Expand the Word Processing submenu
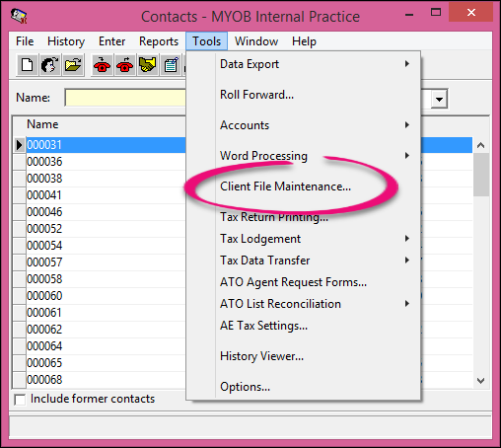The image size is (501, 448). click(303, 156)
